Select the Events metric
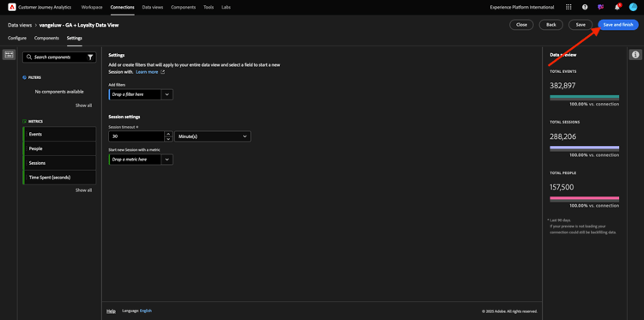Viewport: 644px width, 320px height. pos(59,134)
